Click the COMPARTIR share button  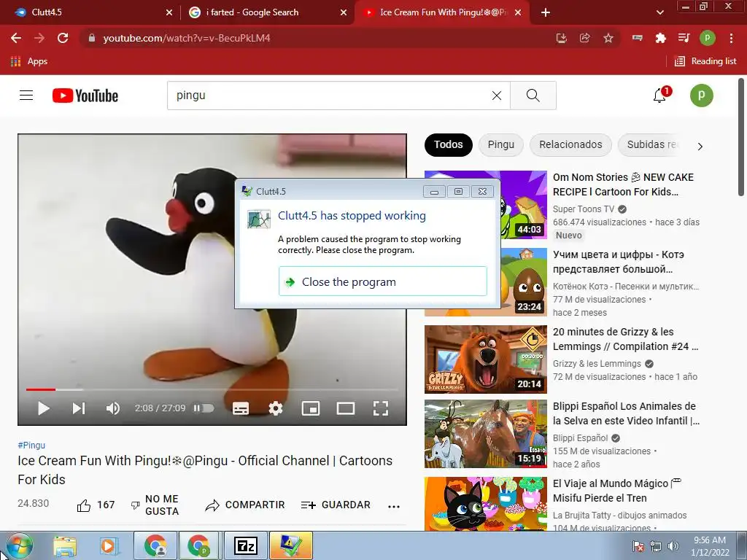pos(245,505)
